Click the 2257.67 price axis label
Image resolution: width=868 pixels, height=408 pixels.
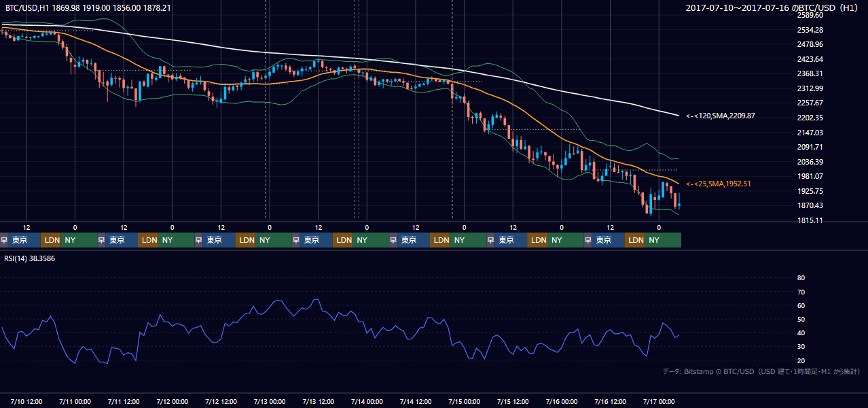click(x=810, y=103)
